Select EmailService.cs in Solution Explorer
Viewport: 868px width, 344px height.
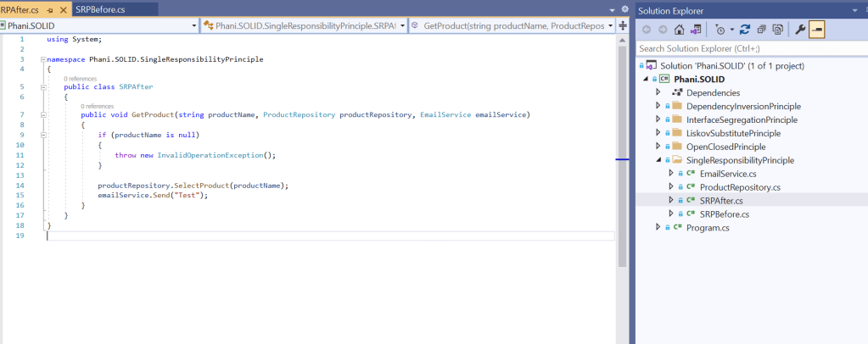[x=727, y=174]
